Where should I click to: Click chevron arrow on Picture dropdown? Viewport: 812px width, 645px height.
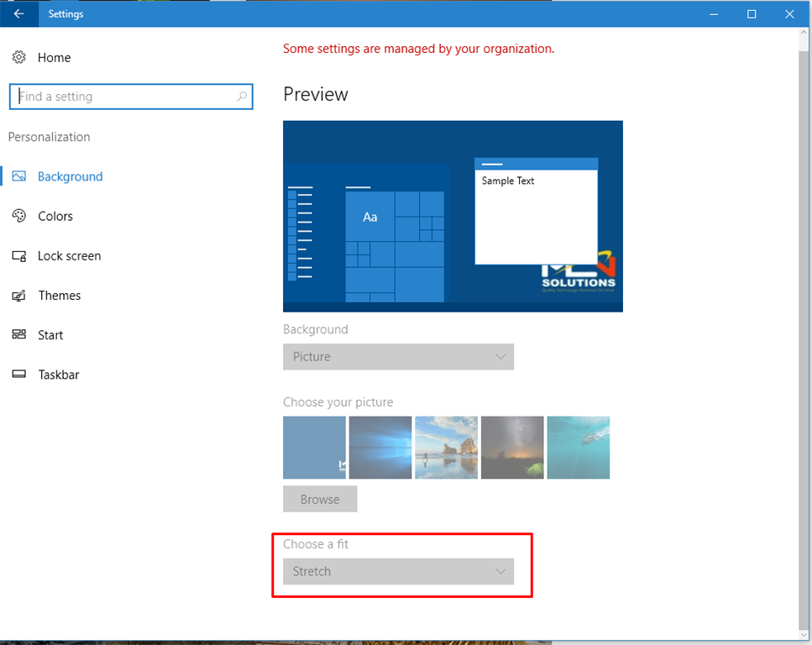tap(500, 356)
